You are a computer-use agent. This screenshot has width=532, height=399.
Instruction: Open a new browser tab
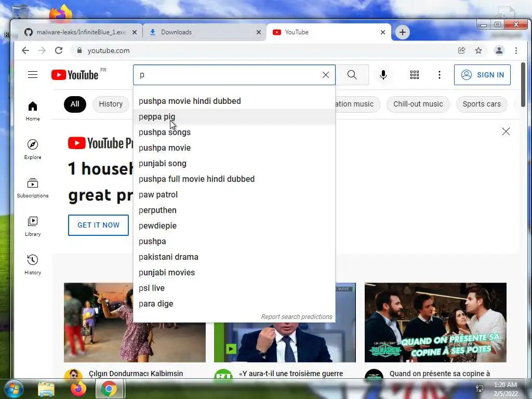tap(403, 32)
